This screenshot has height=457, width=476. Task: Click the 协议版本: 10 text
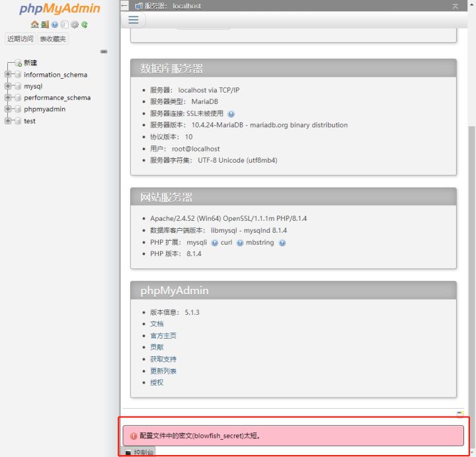click(171, 137)
